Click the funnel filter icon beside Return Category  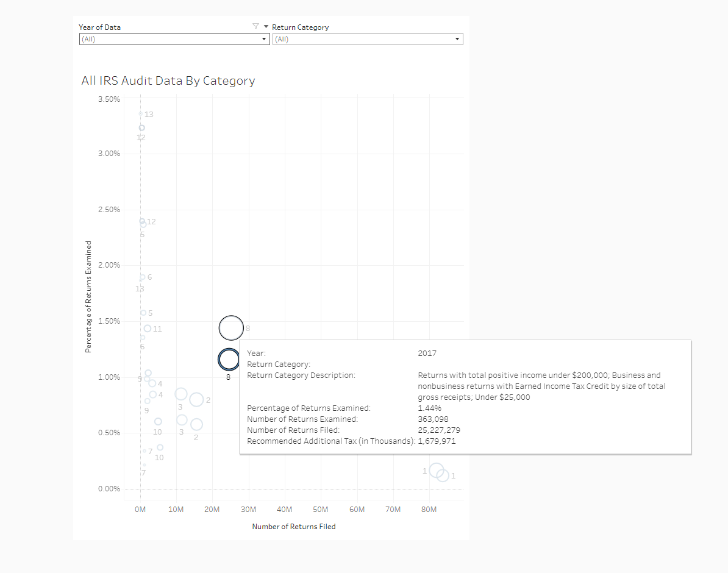[255, 26]
